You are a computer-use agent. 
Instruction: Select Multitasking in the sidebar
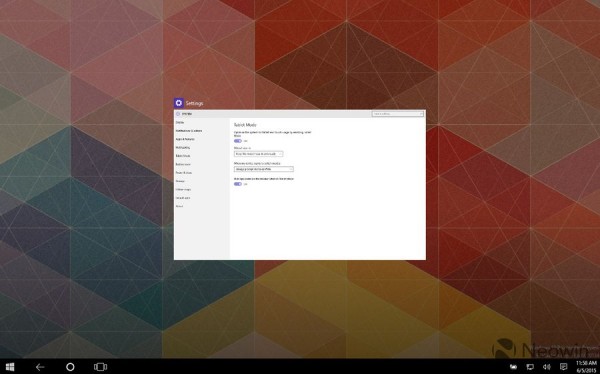(183, 148)
